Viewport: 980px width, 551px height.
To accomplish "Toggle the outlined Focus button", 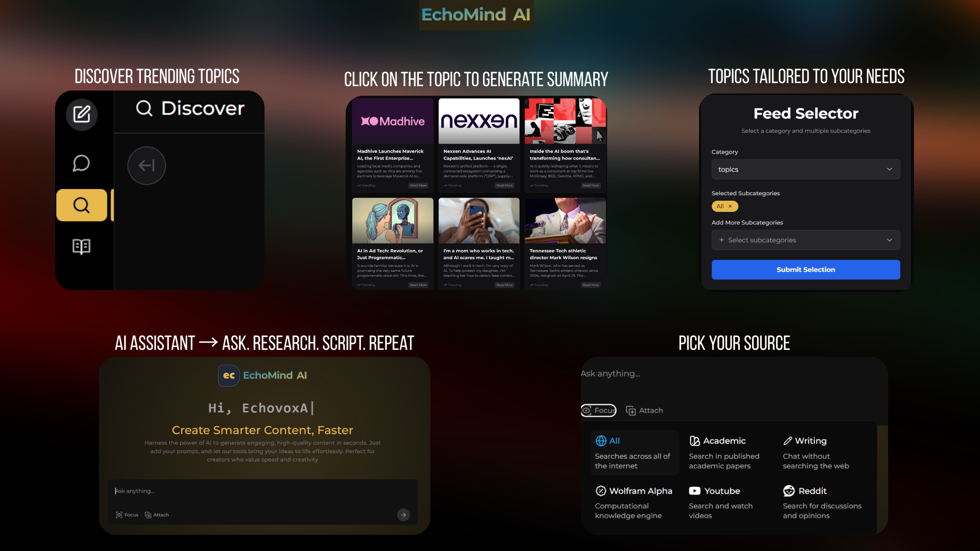I will click(598, 410).
